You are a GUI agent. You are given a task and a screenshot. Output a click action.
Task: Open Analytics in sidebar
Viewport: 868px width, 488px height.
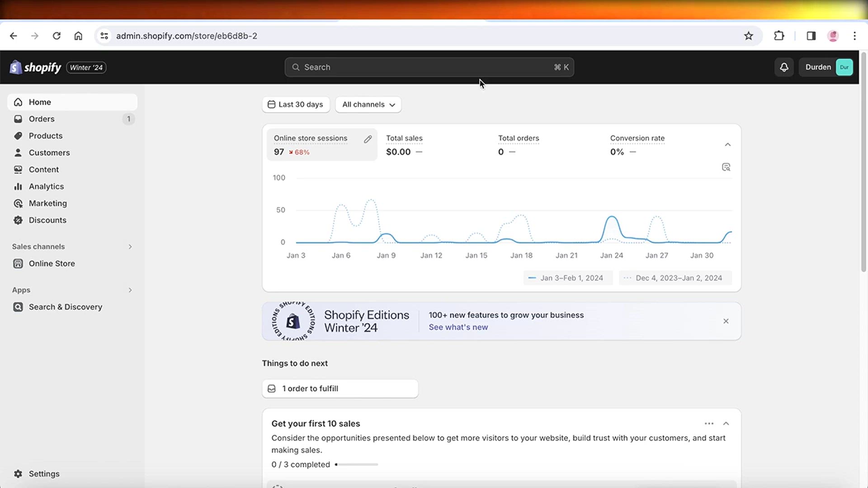pyautogui.click(x=72, y=186)
